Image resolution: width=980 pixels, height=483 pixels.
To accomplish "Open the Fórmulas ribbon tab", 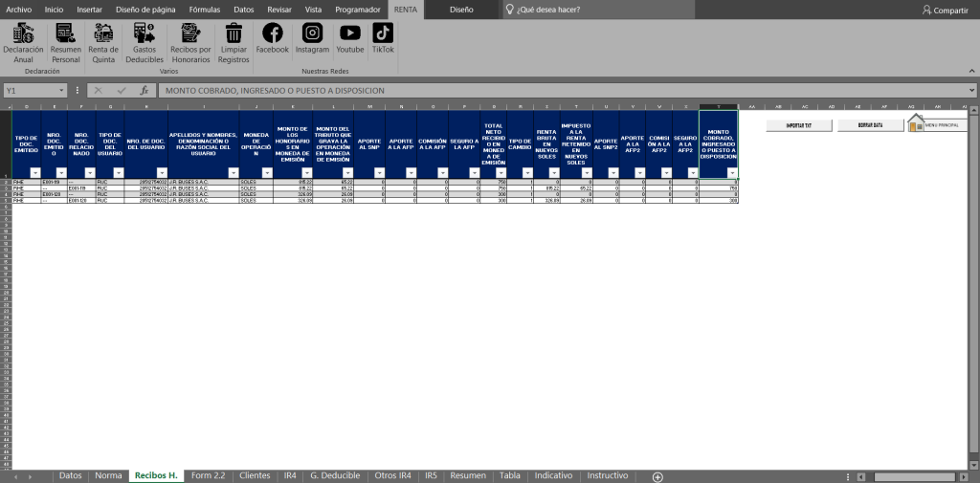I will click(205, 10).
